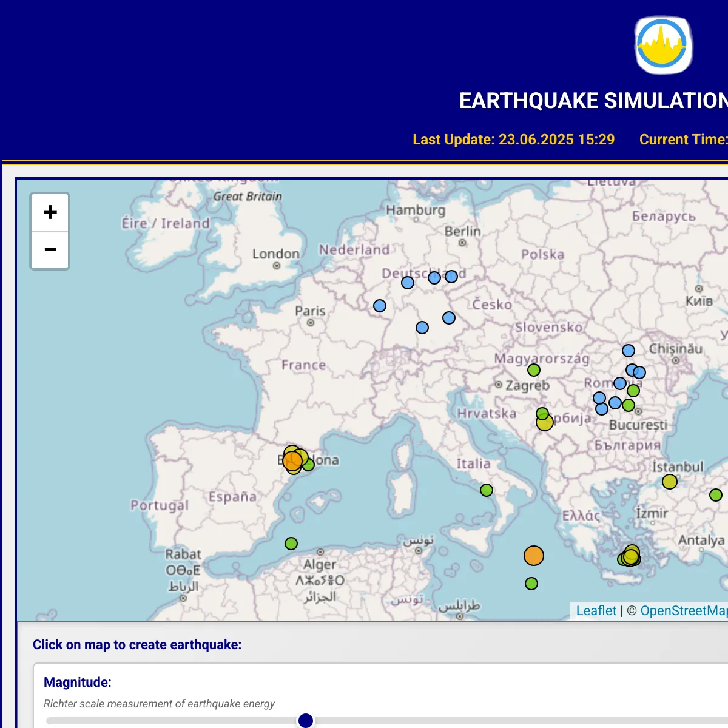Click the Richter scale description text
Viewport: 728px width, 728px height.
[159, 704]
